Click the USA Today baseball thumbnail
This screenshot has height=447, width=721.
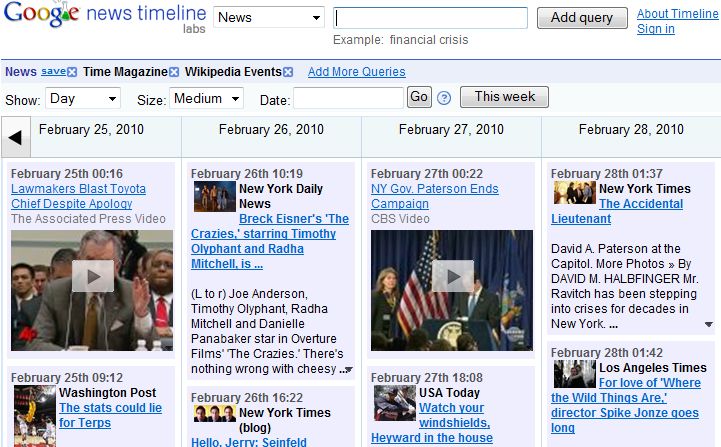[395, 403]
